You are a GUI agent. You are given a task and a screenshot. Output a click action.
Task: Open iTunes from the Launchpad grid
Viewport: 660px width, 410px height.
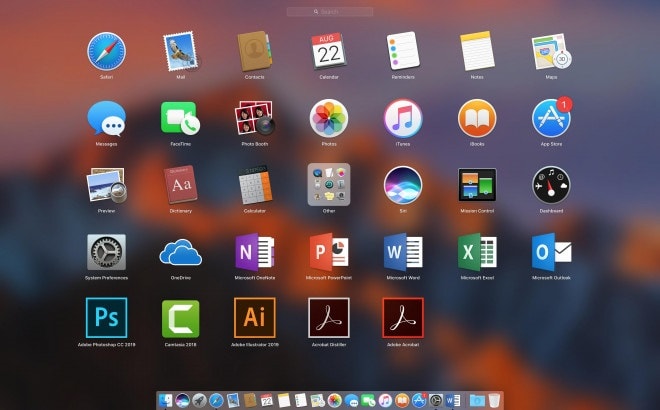pos(403,118)
